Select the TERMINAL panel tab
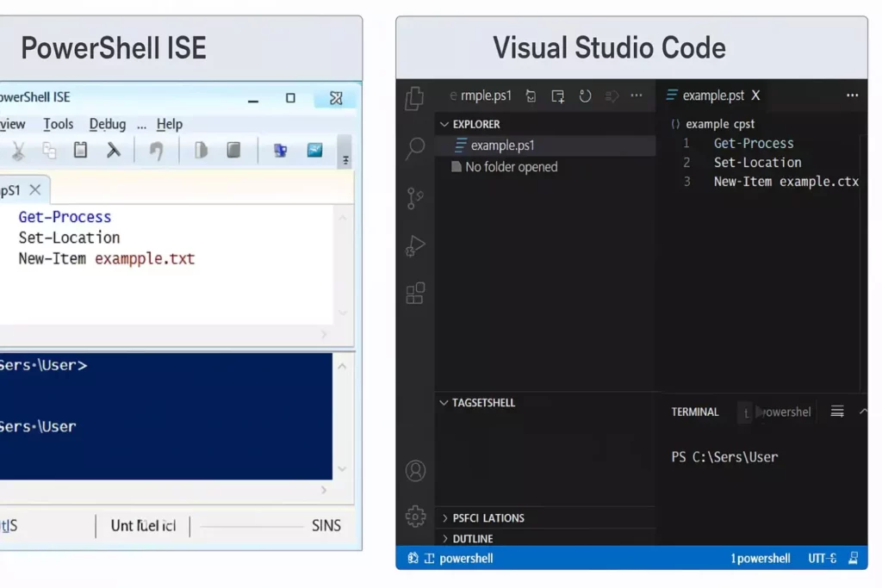Image resolution: width=882 pixels, height=588 pixels. [x=695, y=412]
